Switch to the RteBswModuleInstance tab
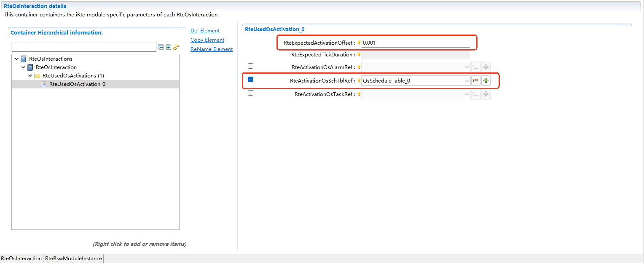The image size is (644, 264). click(74, 259)
